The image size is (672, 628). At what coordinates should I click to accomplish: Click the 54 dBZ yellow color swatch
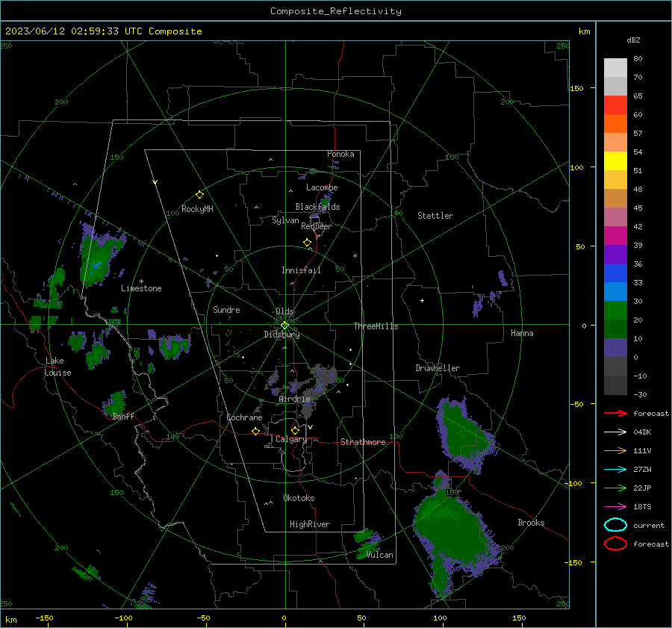coord(615,161)
